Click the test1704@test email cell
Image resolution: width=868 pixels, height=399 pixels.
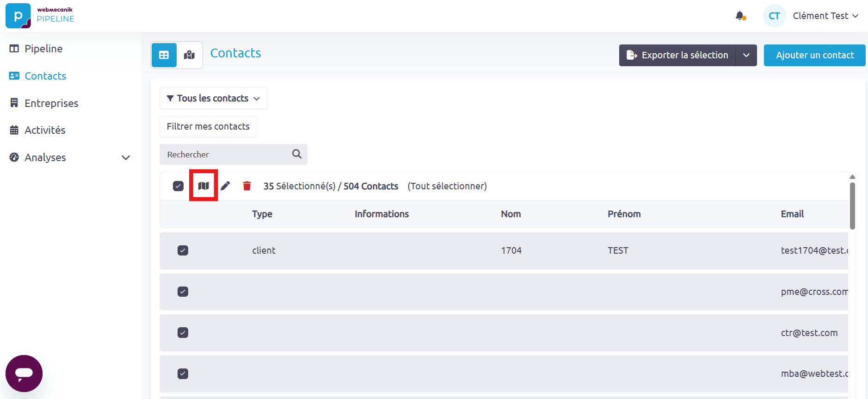(814, 250)
